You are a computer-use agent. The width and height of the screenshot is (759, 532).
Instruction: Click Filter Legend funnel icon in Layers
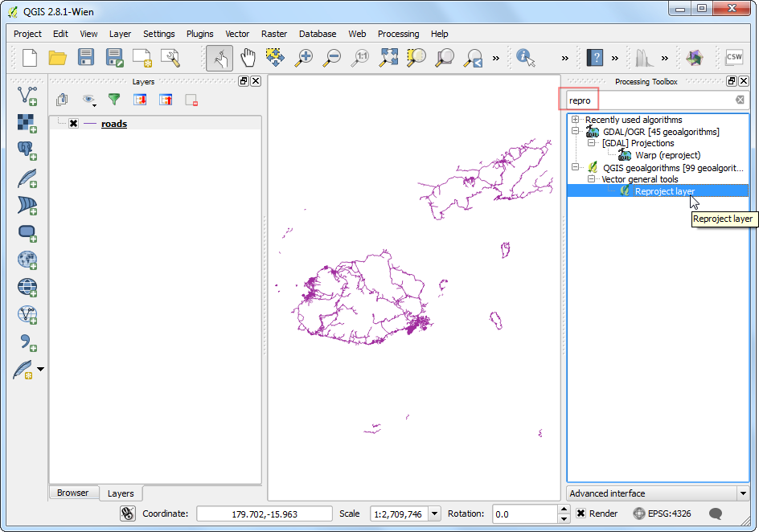pyautogui.click(x=114, y=100)
